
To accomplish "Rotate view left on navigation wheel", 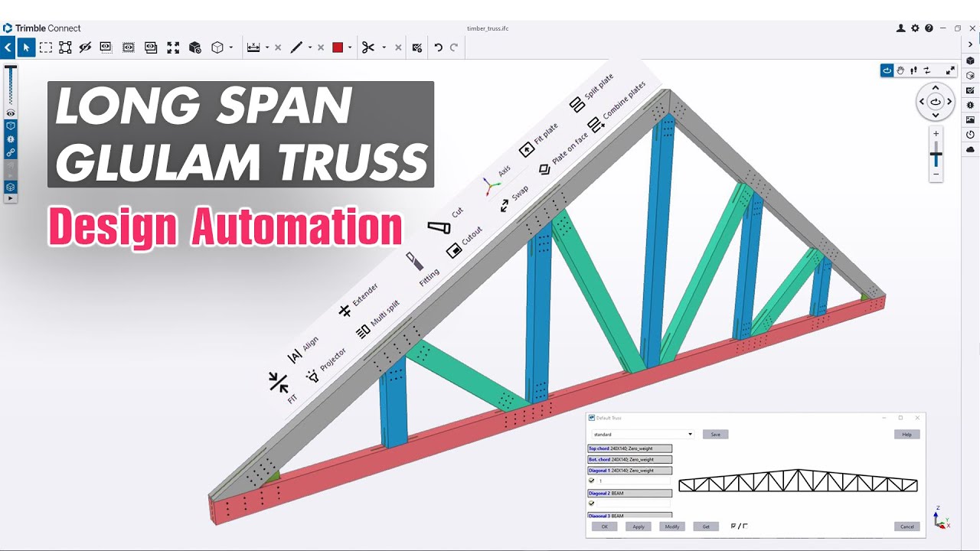I will coord(922,101).
